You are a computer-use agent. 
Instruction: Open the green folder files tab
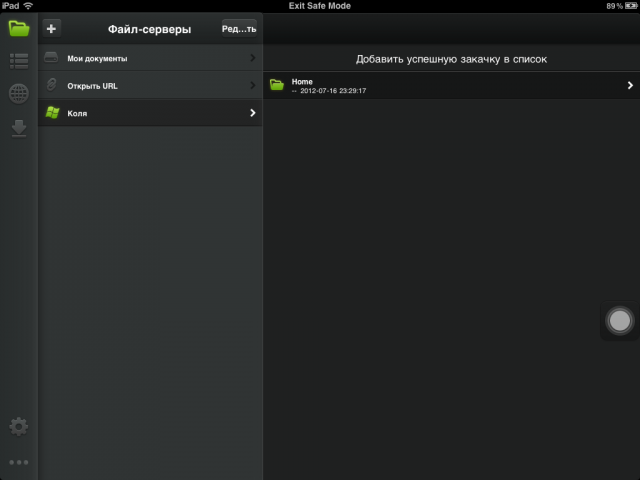(x=19, y=29)
